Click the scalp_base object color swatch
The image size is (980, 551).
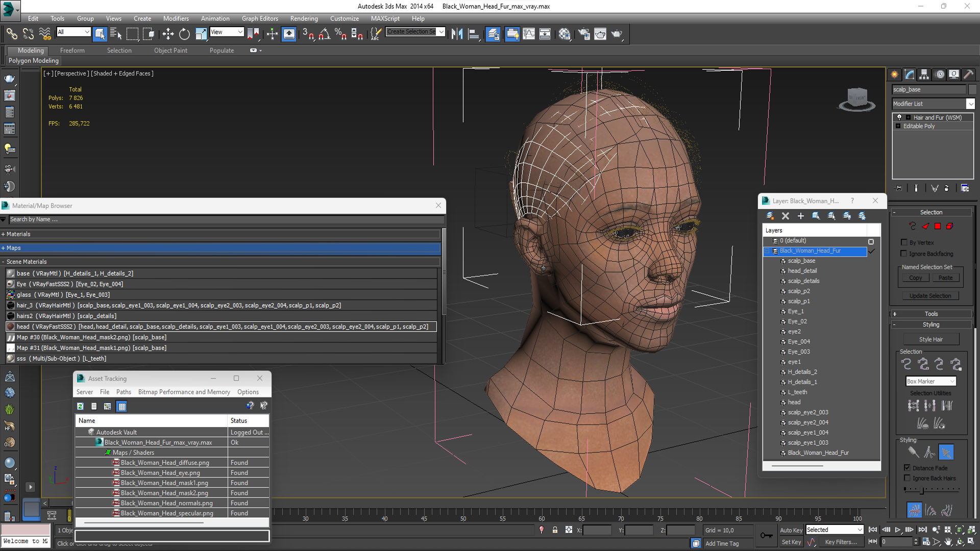972,89
